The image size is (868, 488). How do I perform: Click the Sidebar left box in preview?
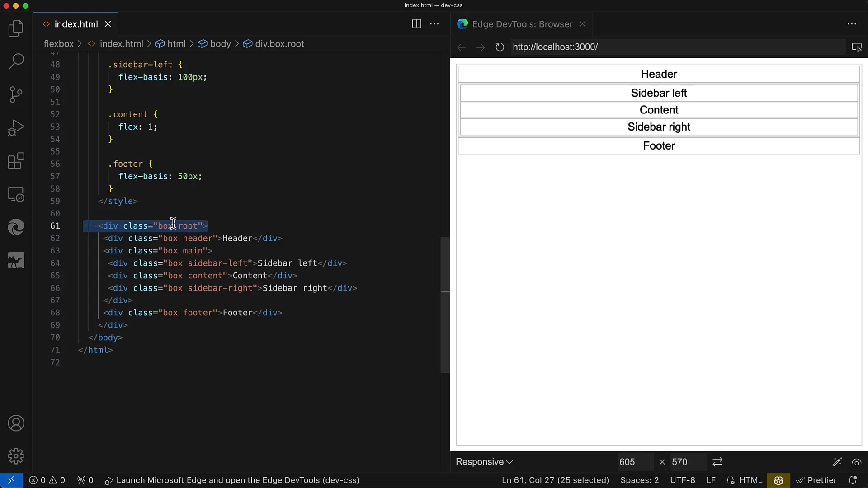(x=659, y=93)
